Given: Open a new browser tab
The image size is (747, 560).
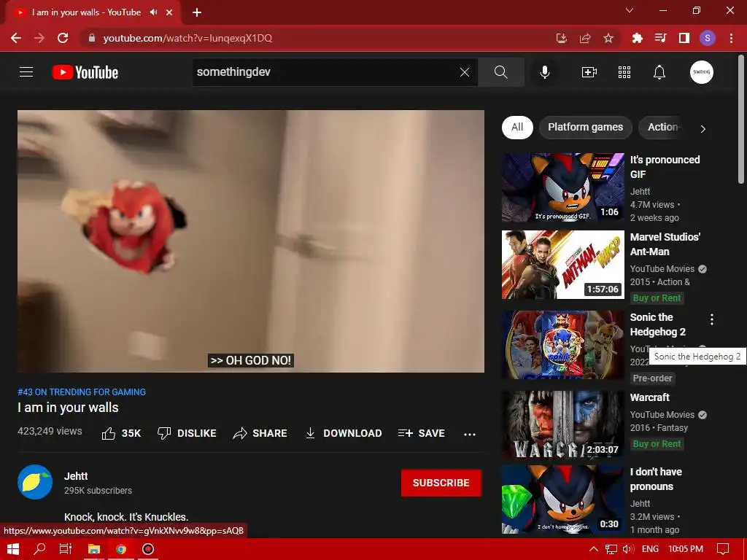Looking at the screenshot, I should tap(197, 12).
